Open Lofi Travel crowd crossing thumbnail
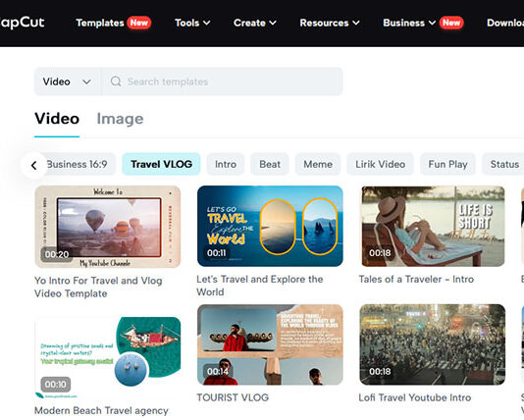 433,344
